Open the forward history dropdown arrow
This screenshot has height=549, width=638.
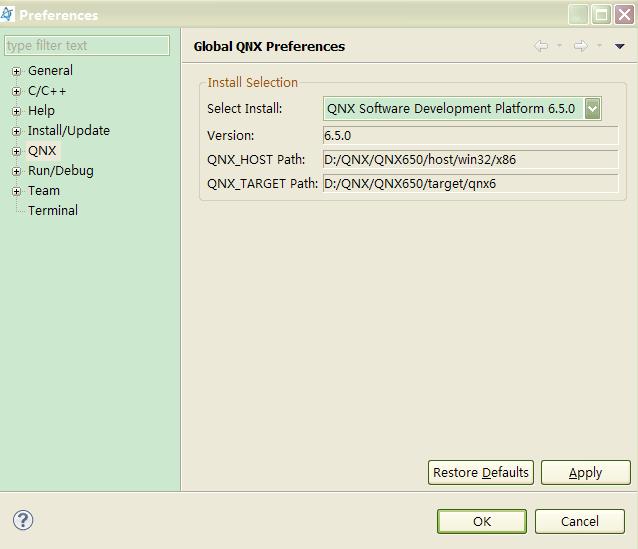599,46
